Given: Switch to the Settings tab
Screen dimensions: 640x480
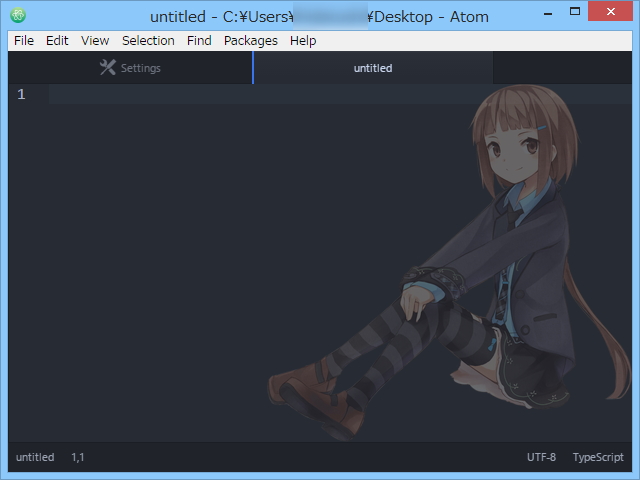Looking at the screenshot, I should pos(130,68).
